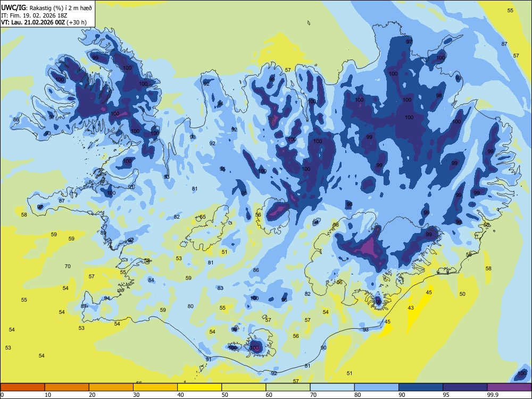532x399 pixels.
Task: Click the '99.9' legend scale label
Action: coord(493,395)
